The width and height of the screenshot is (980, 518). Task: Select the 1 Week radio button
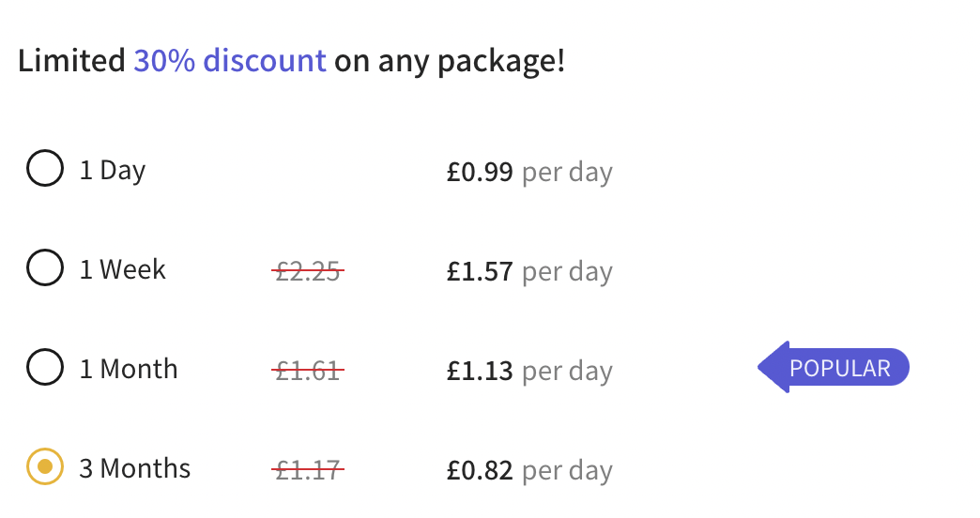pos(45,267)
